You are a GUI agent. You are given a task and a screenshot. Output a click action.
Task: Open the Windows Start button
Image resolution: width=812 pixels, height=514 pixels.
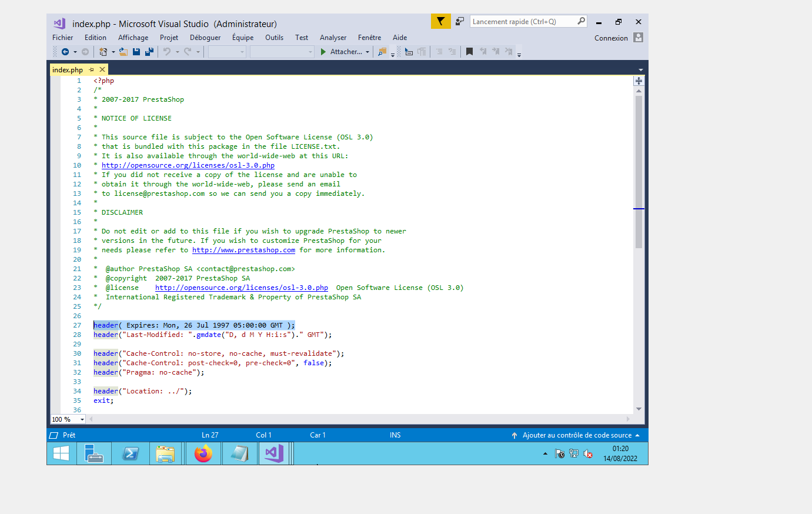(x=61, y=453)
